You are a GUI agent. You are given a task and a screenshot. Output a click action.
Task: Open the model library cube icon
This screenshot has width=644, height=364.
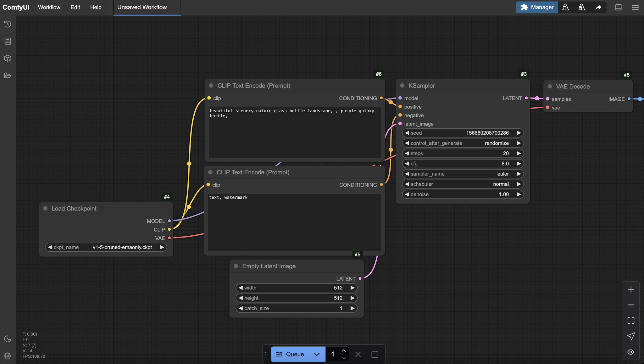pos(8,58)
